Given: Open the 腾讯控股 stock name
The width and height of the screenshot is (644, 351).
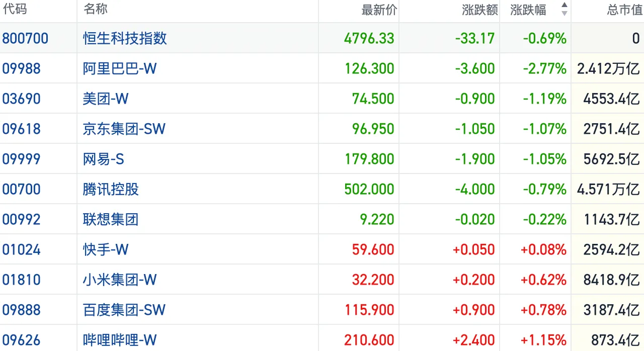Looking at the screenshot, I should coord(111,189).
